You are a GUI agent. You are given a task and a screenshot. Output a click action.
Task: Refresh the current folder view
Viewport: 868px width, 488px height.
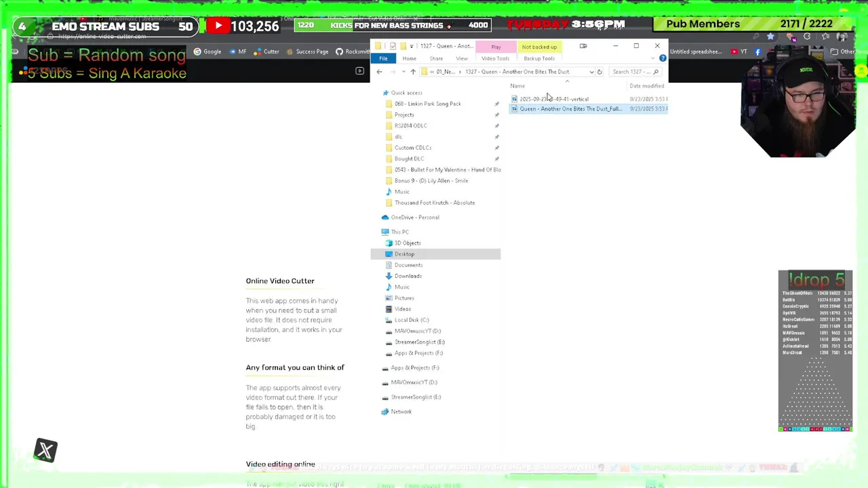[599, 72]
